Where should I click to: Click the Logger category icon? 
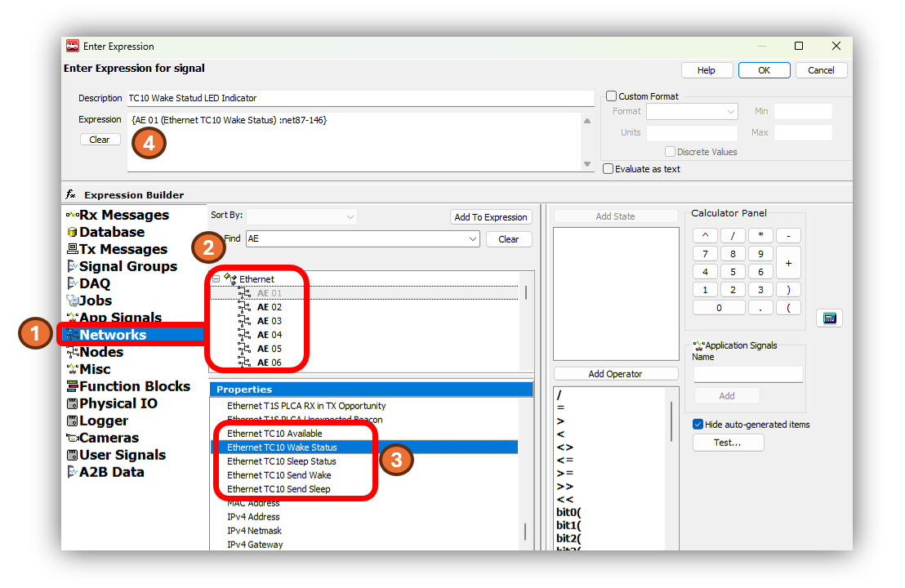(73, 421)
